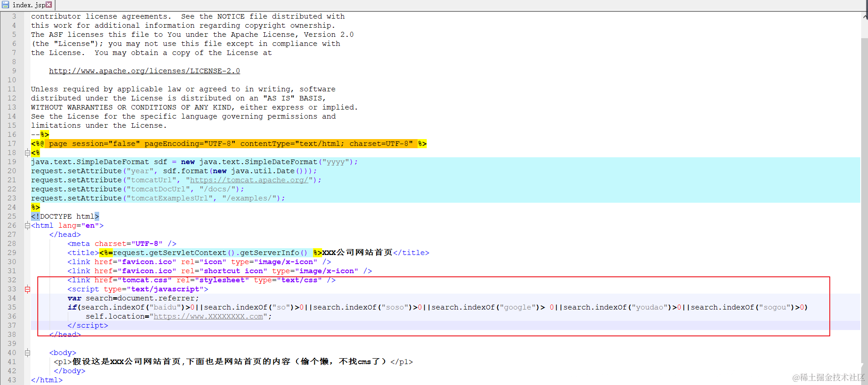
Task: Open the https://tomcat.apache.org/ link
Action: pyautogui.click(x=249, y=180)
